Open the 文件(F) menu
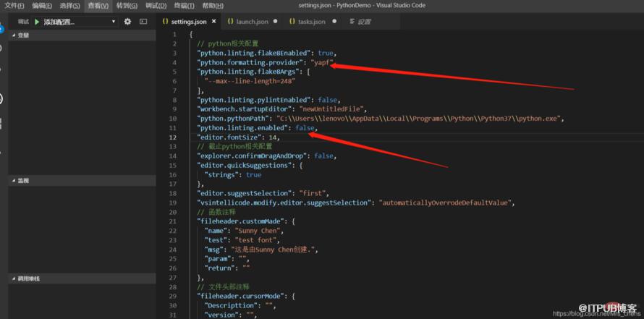Screen dimensions: 644x319 pyautogui.click(x=14, y=6)
